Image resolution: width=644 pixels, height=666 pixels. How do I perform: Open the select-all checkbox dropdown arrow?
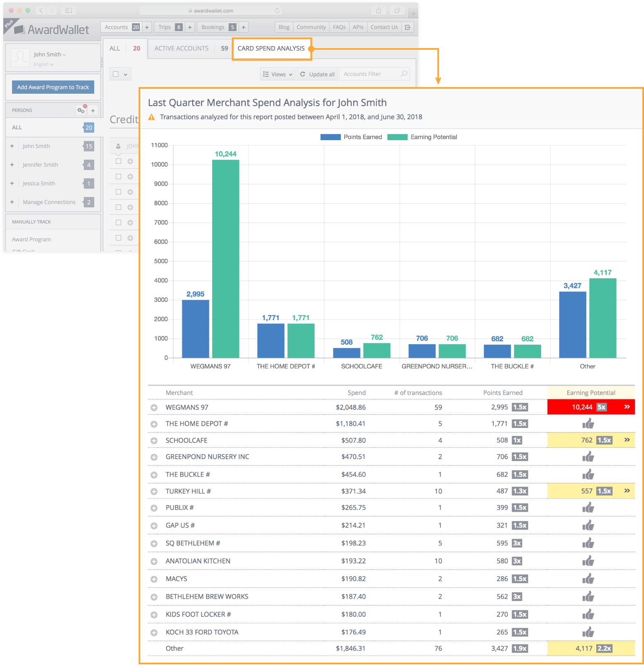125,75
